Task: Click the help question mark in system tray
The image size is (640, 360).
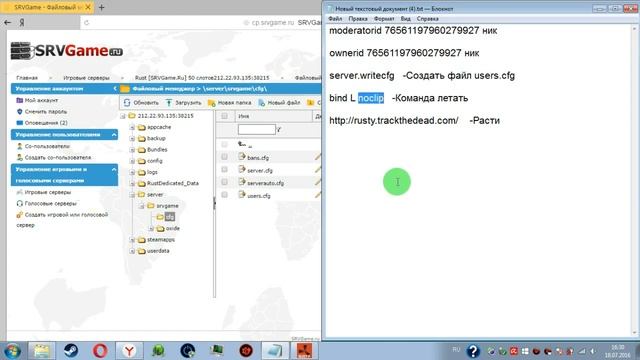Action: [473, 351]
